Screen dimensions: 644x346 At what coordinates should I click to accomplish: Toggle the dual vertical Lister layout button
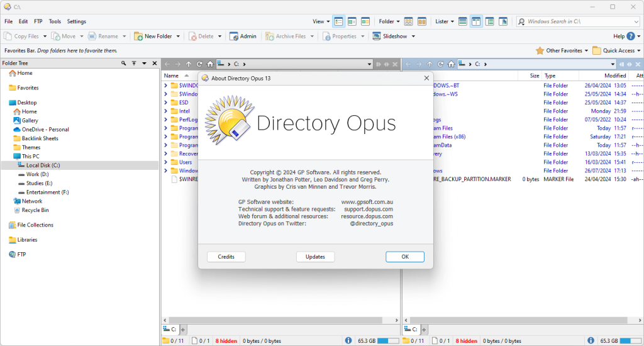(x=477, y=21)
